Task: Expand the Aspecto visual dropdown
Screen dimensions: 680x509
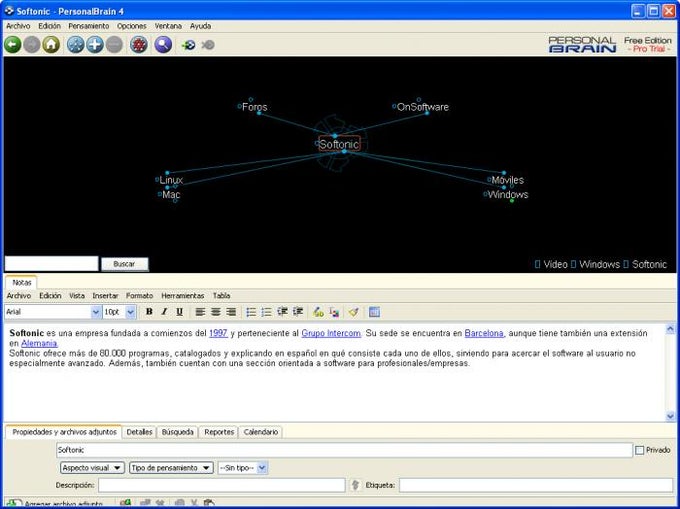Action: point(92,468)
